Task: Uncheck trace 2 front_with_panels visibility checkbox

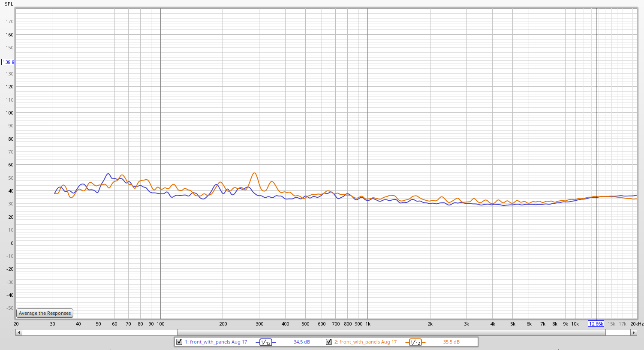Action: (x=329, y=342)
